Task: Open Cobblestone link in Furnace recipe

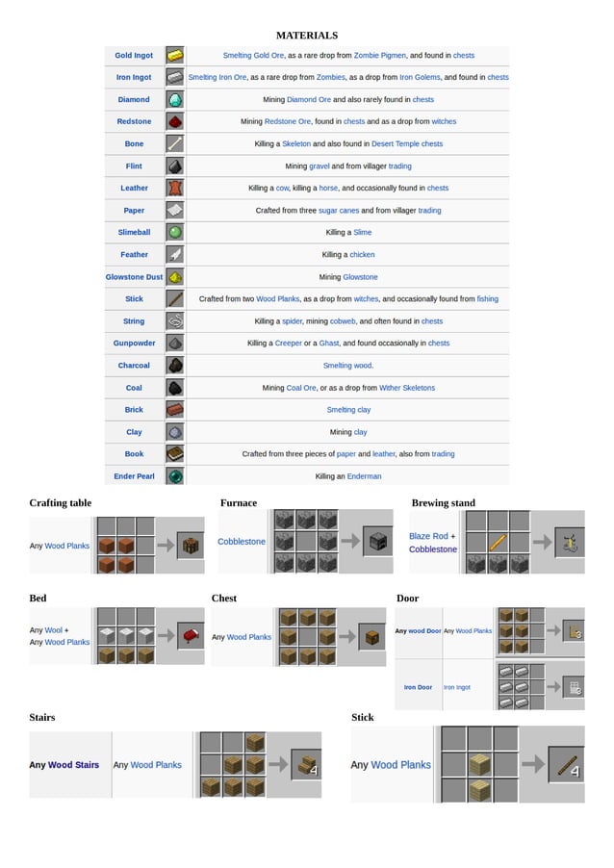Action: 242,542
